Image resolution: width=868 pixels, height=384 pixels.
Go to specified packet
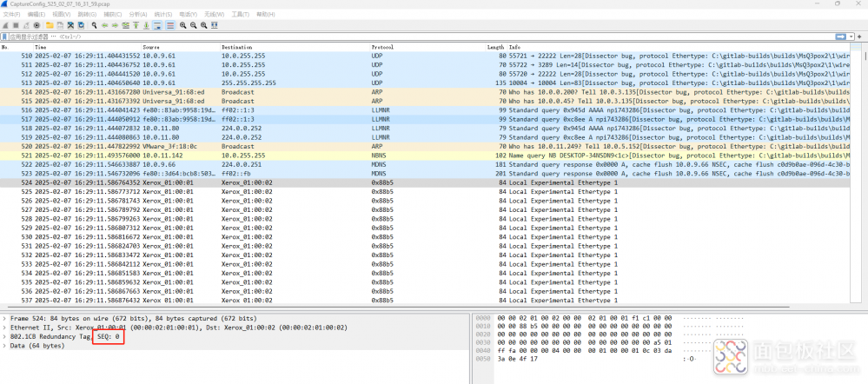(x=126, y=25)
